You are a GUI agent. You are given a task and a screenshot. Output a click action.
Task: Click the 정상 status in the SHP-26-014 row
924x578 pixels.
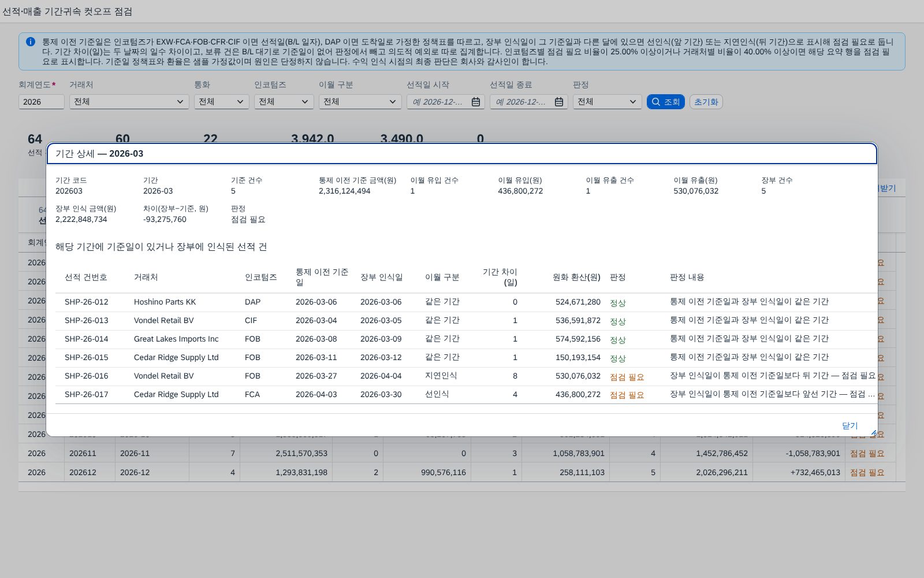[x=618, y=340]
